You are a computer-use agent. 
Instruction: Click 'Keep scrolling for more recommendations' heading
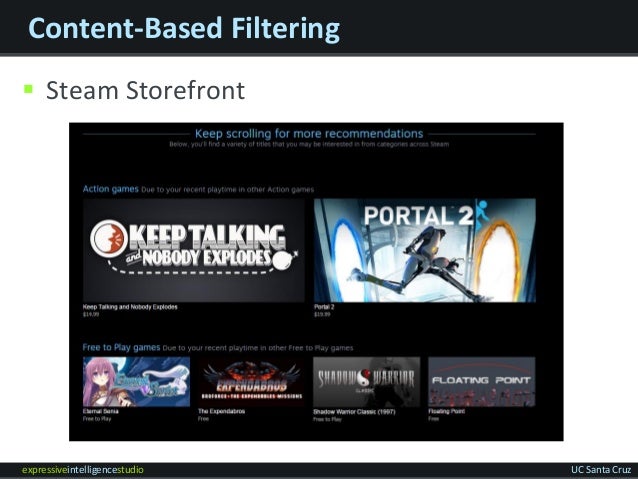(x=309, y=133)
